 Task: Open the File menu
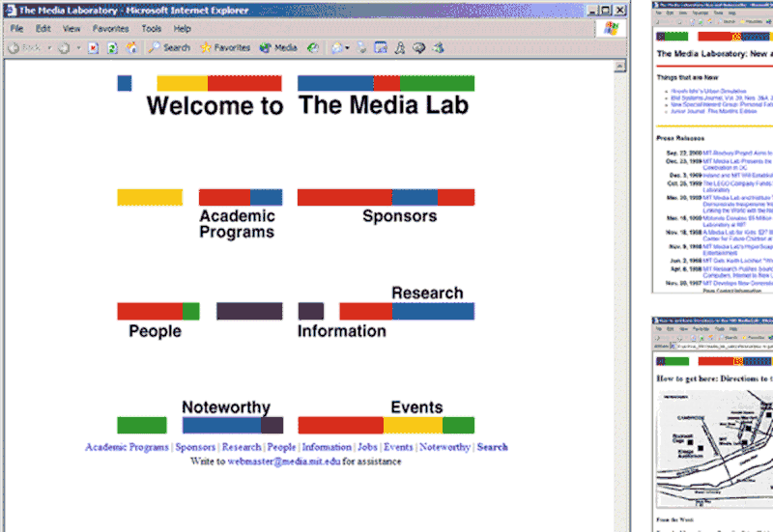pos(16,29)
